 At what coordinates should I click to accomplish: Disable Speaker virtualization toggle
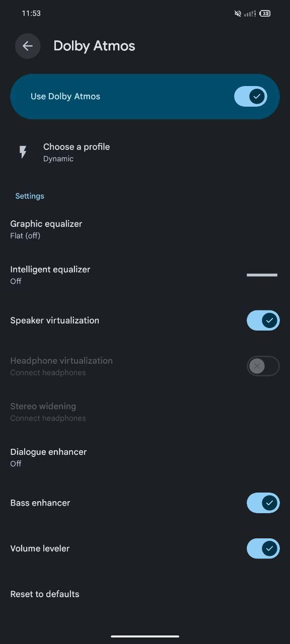(263, 320)
